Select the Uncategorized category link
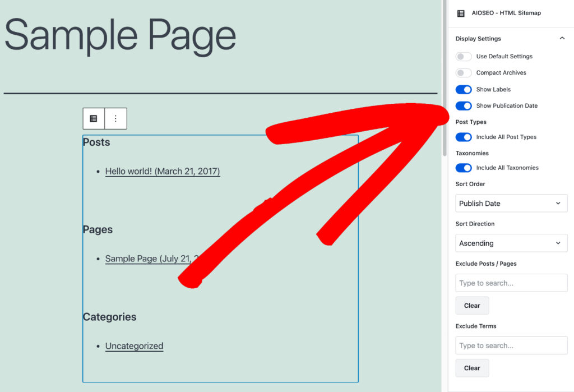 [x=134, y=346]
